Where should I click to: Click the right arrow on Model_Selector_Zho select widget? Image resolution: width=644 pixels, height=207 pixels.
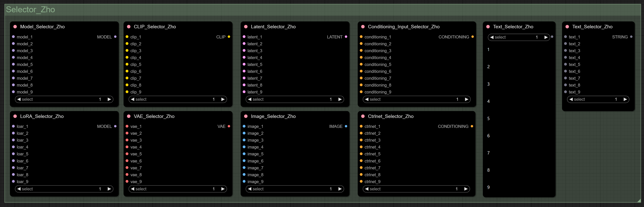coord(109,99)
